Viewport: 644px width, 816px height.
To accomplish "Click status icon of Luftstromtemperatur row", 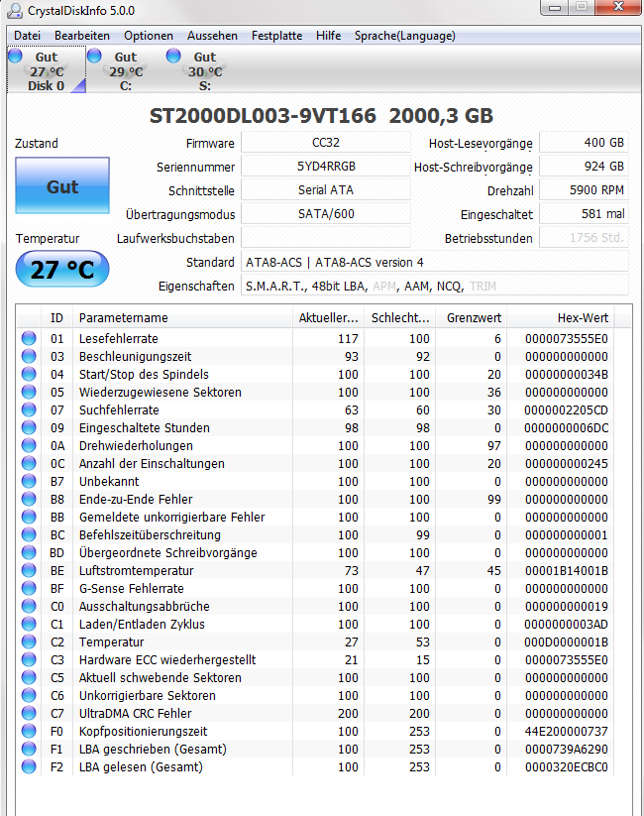I will 29,570.
